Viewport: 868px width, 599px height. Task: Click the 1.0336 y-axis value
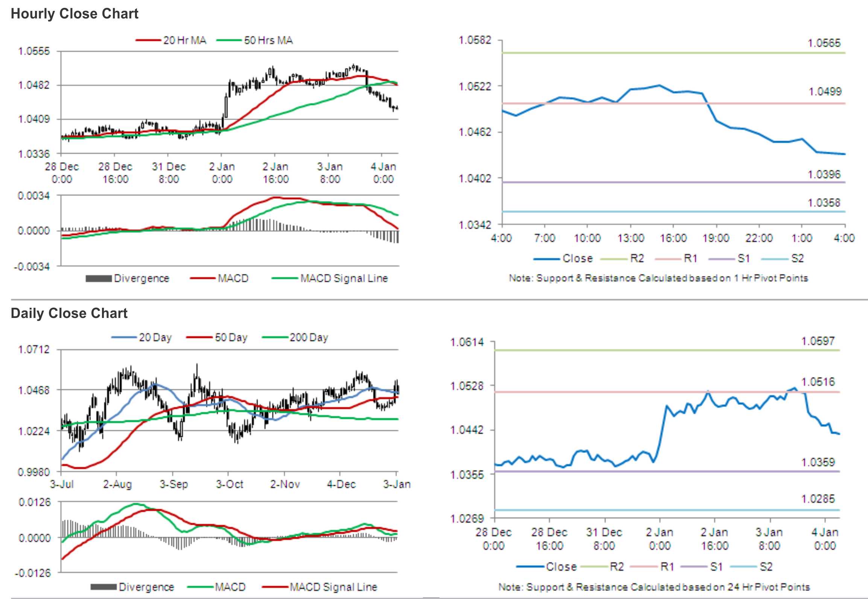34,154
